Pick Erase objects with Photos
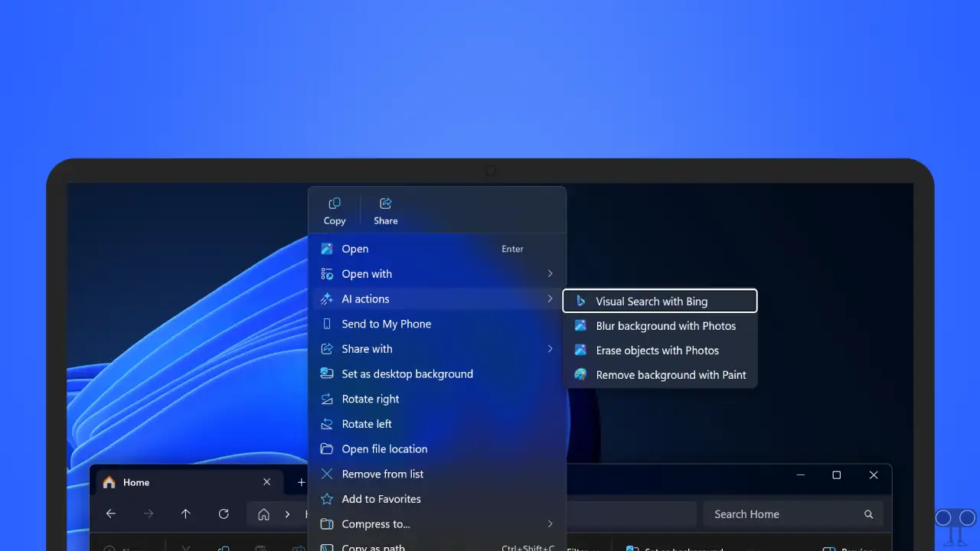980x551 pixels. click(658, 350)
